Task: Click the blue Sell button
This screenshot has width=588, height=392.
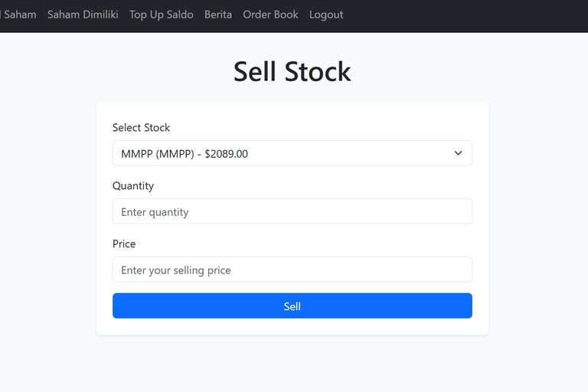Action: click(x=292, y=305)
